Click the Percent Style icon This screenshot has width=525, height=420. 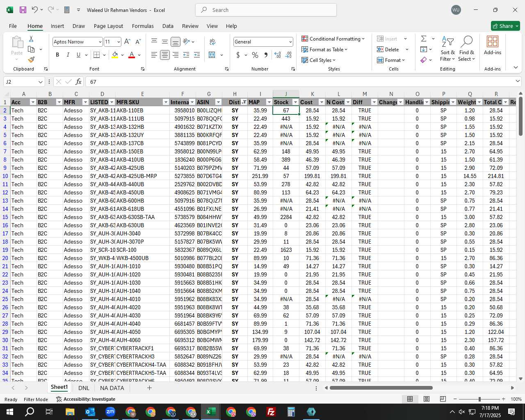point(255,55)
